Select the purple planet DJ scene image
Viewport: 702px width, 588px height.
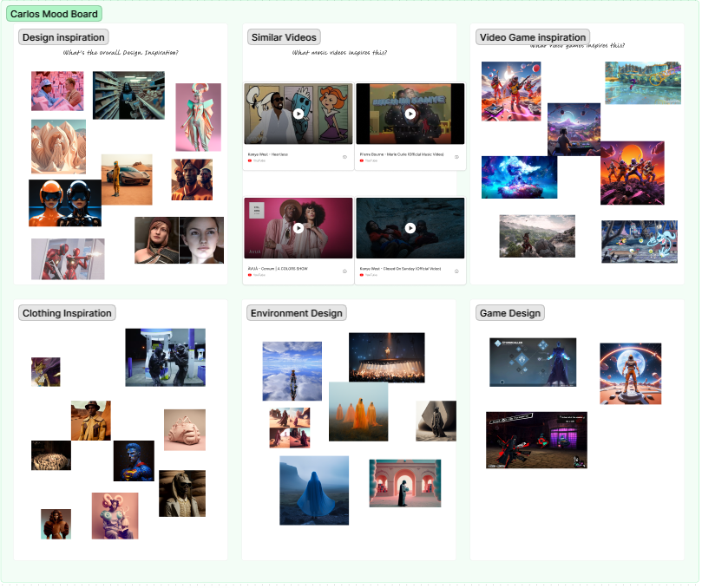574,129
